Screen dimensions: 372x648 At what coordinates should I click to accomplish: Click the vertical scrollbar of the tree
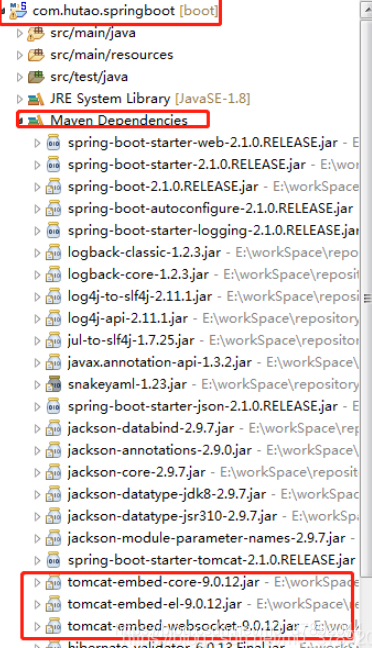(366, 289)
